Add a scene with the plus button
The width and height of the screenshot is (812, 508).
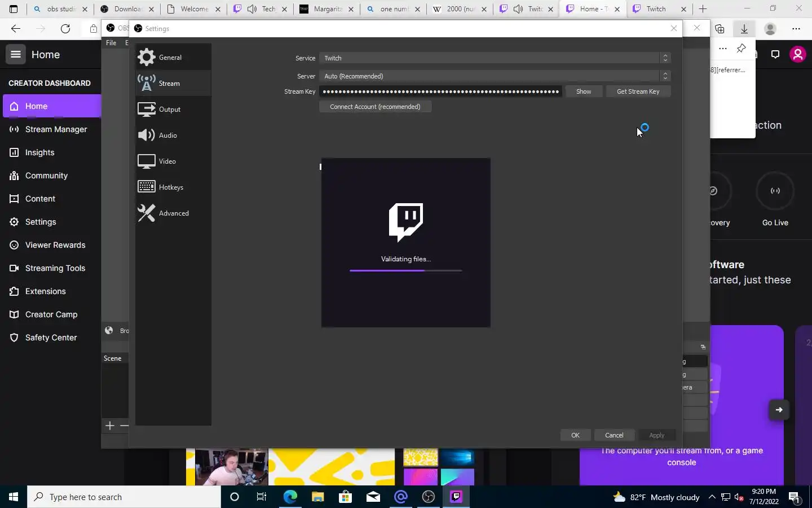[110, 426]
